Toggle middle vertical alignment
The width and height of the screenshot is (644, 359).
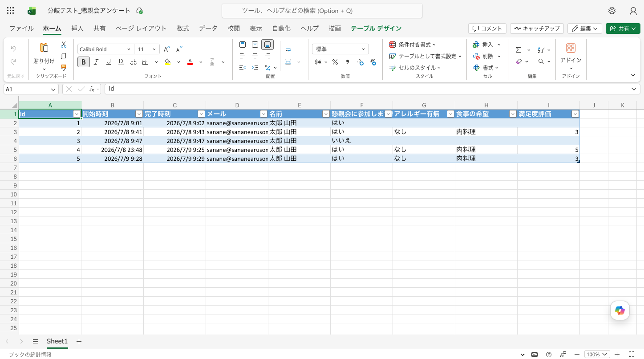(255, 45)
